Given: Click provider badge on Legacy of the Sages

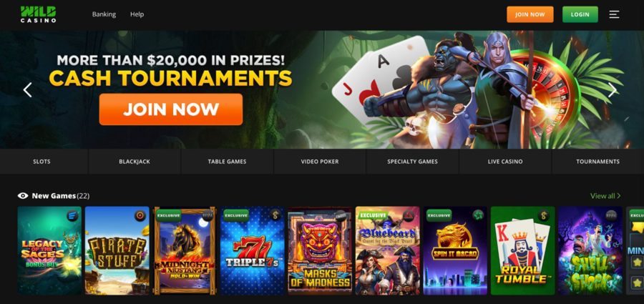Looking at the screenshot, I should click(x=73, y=215).
